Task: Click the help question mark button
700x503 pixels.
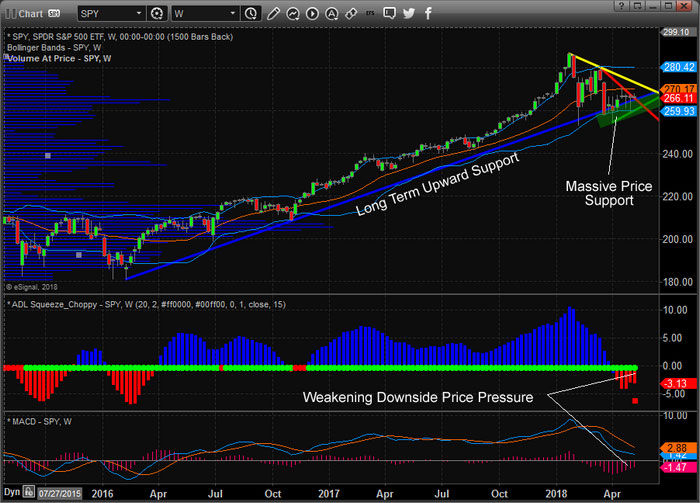Action: coord(621,6)
